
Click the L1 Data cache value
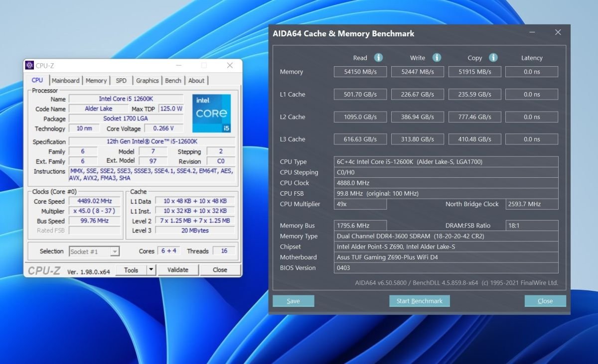click(195, 202)
